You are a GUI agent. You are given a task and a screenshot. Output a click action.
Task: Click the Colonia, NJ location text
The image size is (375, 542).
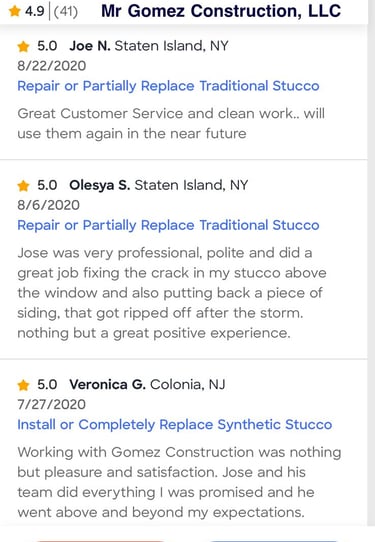point(188,384)
